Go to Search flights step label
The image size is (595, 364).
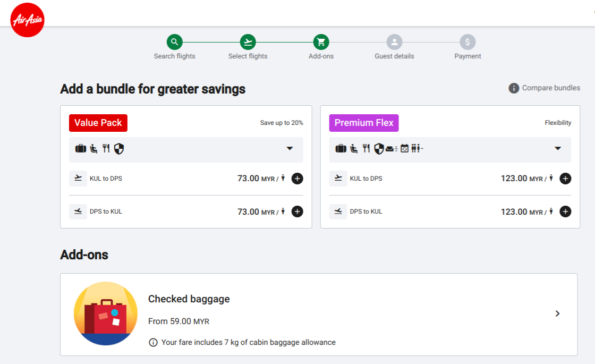(x=174, y=56)
